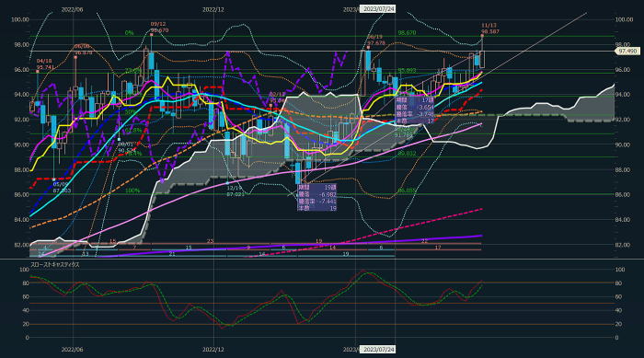Click 90.00 on the left price axis
This screenshot has height=358, width=644.
(x=21, y=144)
